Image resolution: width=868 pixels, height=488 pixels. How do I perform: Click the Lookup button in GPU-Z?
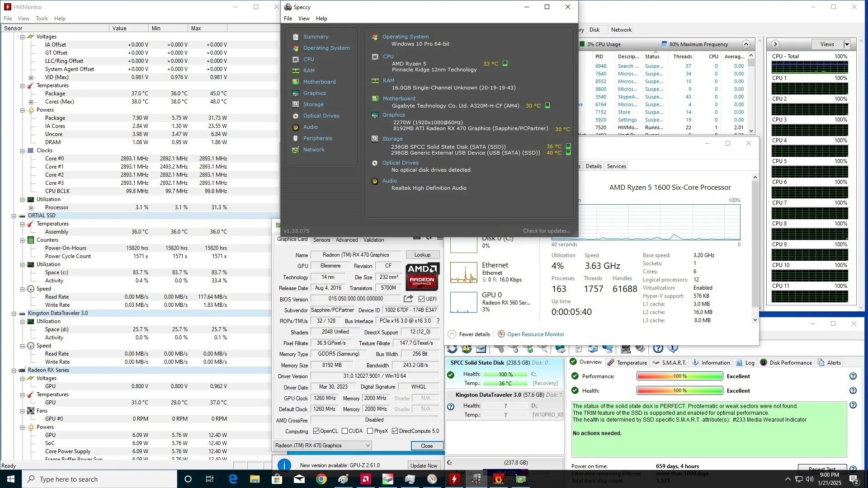[x=422, y=255]
